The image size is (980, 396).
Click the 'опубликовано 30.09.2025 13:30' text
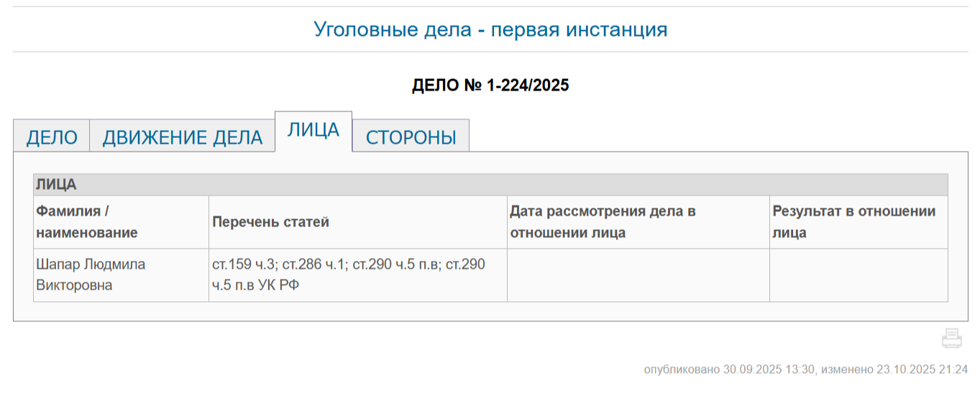728,370
